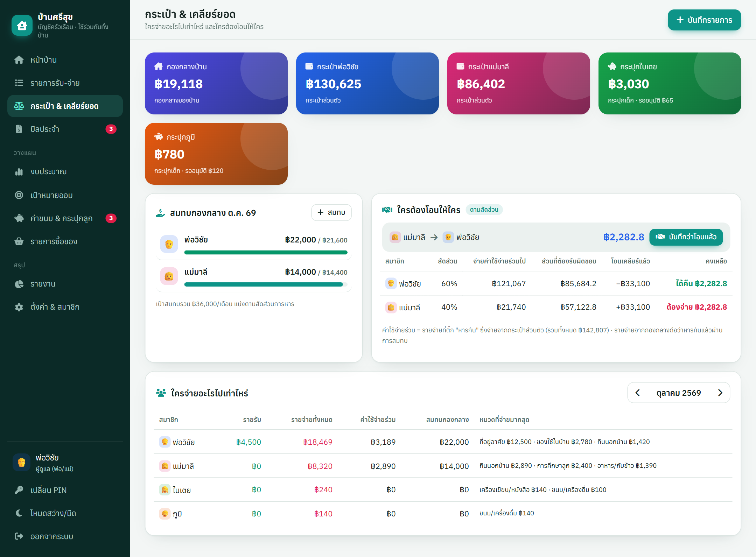
Task: Click piggy icon on กระปุกใบเตย card
Action: pyautogui.click(x=612, y=66)
